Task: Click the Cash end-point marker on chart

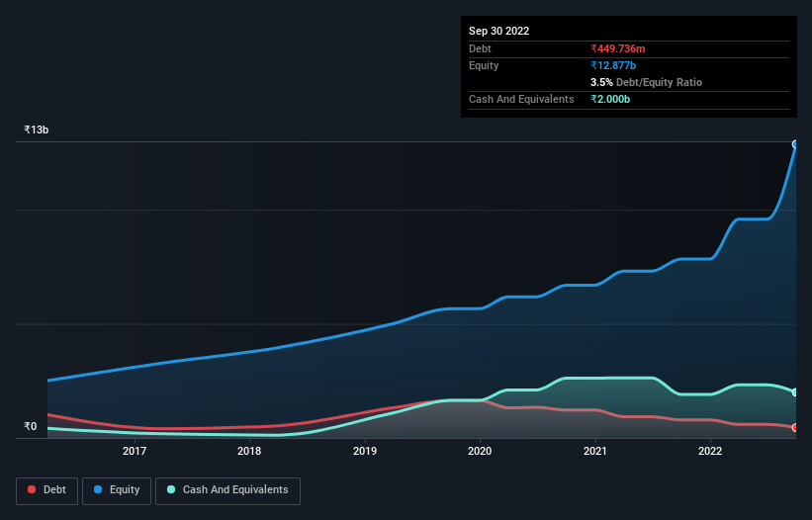Action: [x=795, y=392]
